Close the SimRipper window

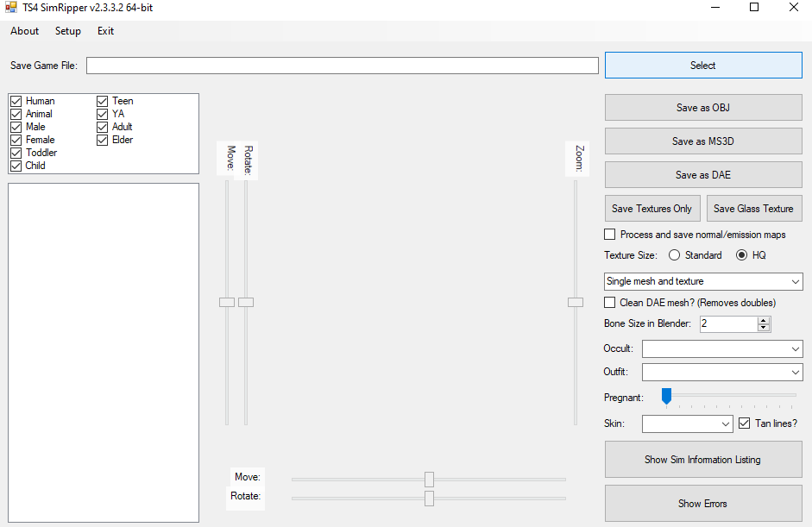tap(793, 7)
